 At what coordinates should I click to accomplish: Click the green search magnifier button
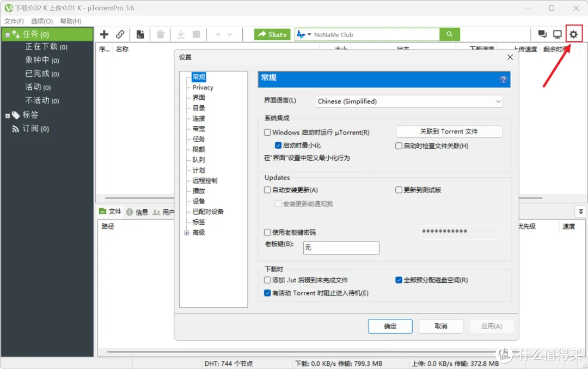coord(449,34)
